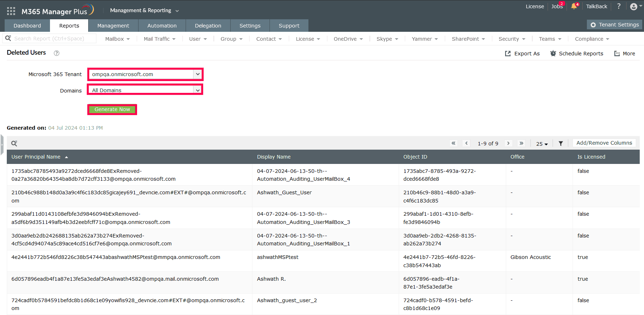The height and width of the screenshot is (315, 644).
Task: Switch to the Reports tab
Action: 69,26
